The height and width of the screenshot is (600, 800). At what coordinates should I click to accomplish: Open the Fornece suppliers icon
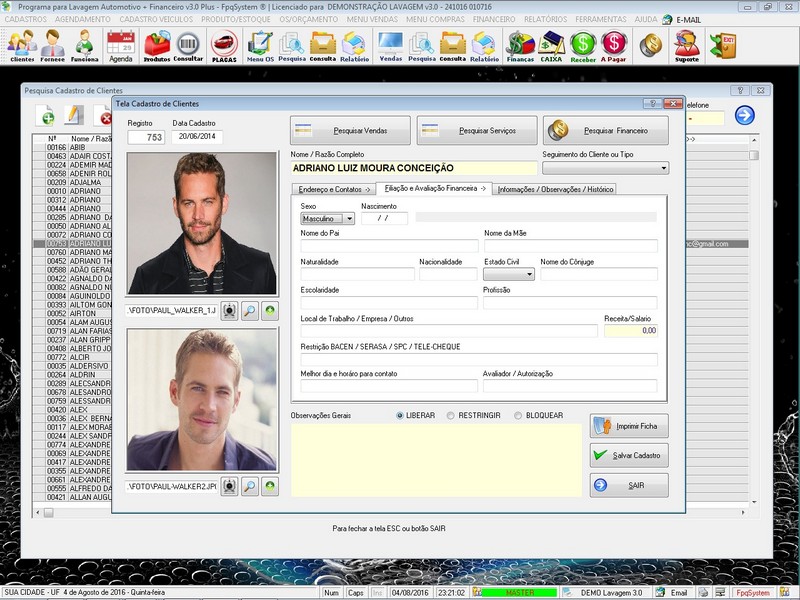click(53, 46)
